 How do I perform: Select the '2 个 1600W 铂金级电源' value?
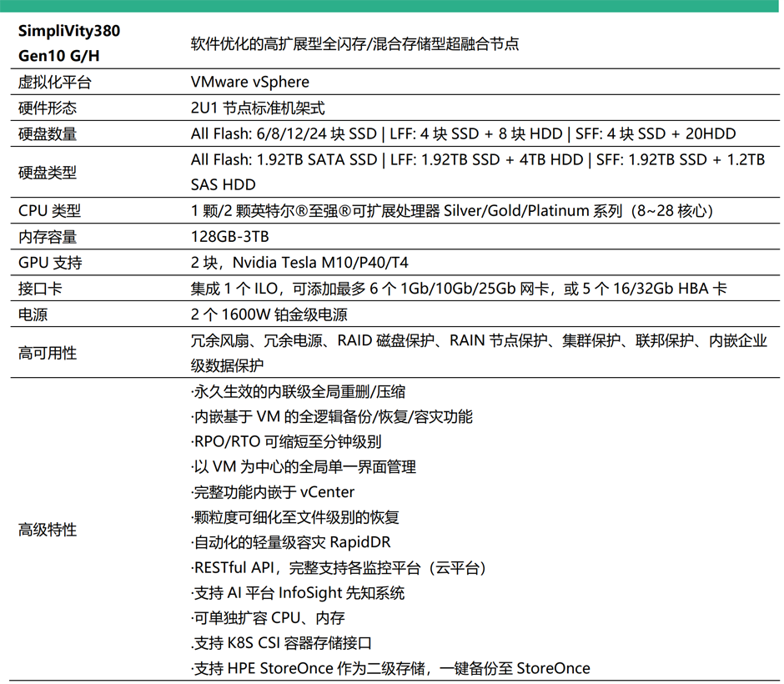(x=269, y=315)
